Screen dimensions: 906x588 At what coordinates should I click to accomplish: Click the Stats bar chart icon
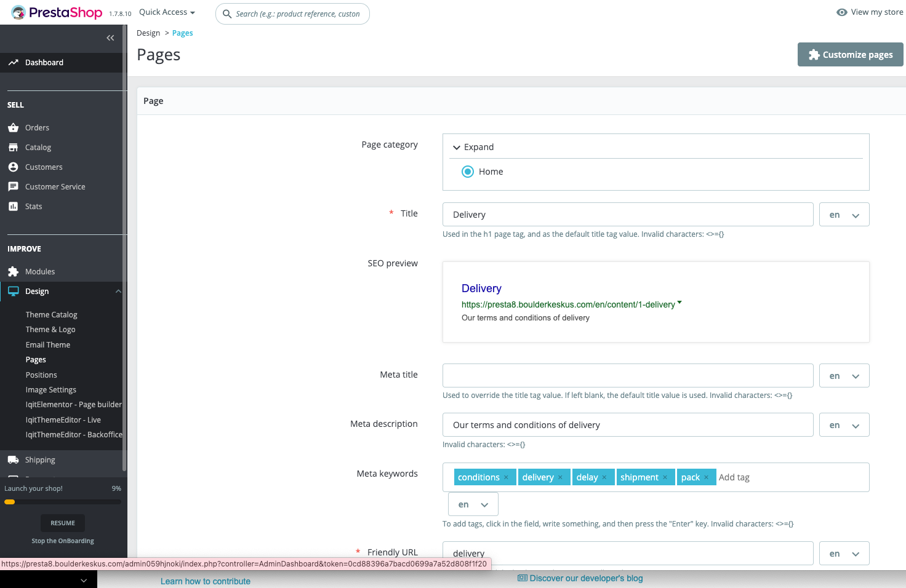tap(13, 206)
